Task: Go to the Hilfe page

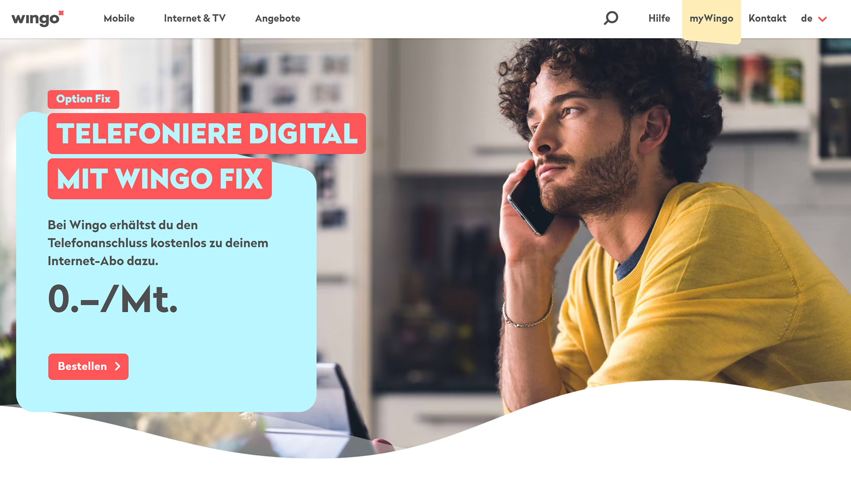Action: tap(659, 18)
